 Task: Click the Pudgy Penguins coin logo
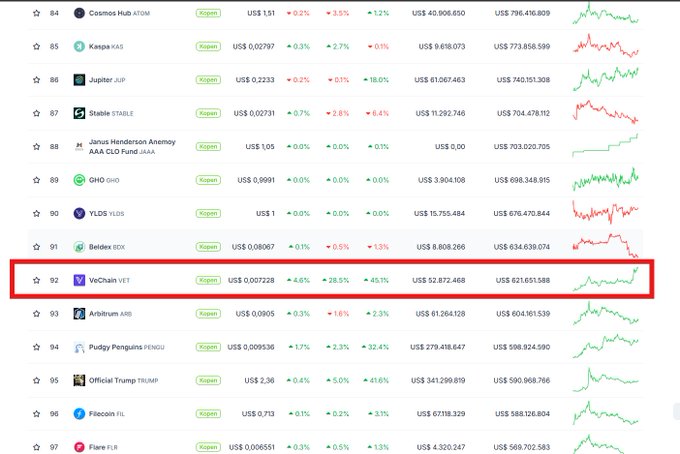click(x=79, y=347)
